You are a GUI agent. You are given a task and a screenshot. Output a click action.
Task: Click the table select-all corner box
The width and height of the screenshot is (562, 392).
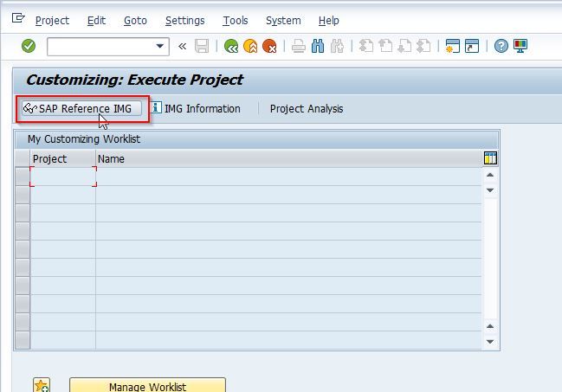(23, 158)
